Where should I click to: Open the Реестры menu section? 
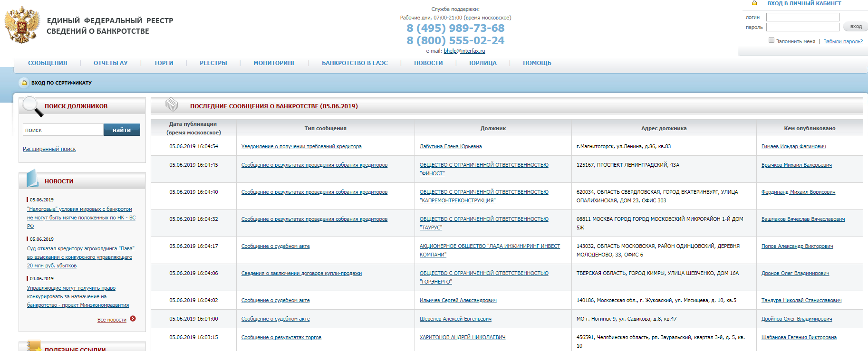213,63
